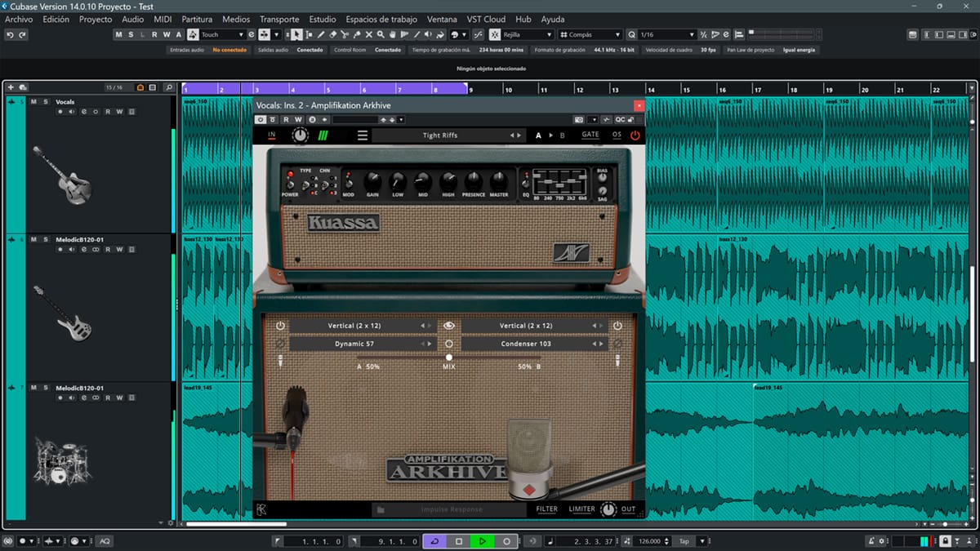This screenshot has height=551, width=980.
Task: Click the Redo arrow in toolbar
Action: (x=22, y=34)
